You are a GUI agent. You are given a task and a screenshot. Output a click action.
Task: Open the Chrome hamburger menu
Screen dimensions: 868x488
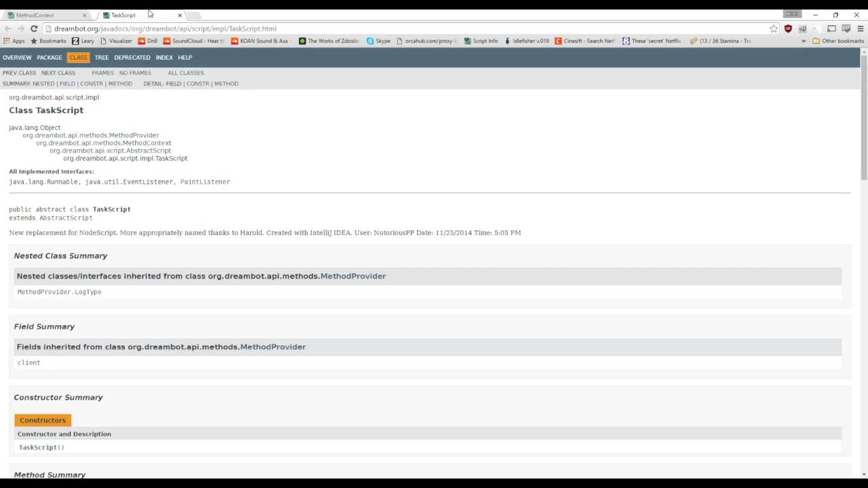(x=860, y=28)
